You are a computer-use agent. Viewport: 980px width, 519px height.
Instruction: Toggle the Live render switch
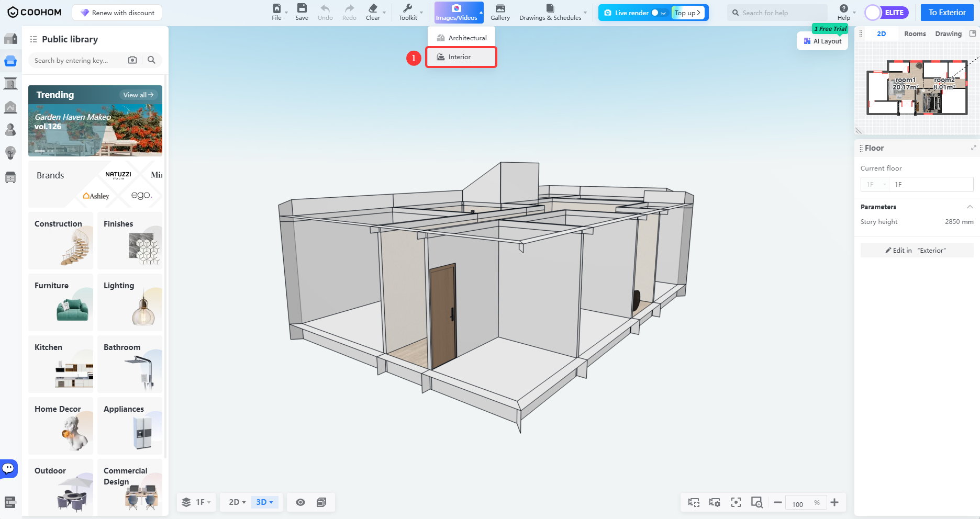[x=659, y=13]
